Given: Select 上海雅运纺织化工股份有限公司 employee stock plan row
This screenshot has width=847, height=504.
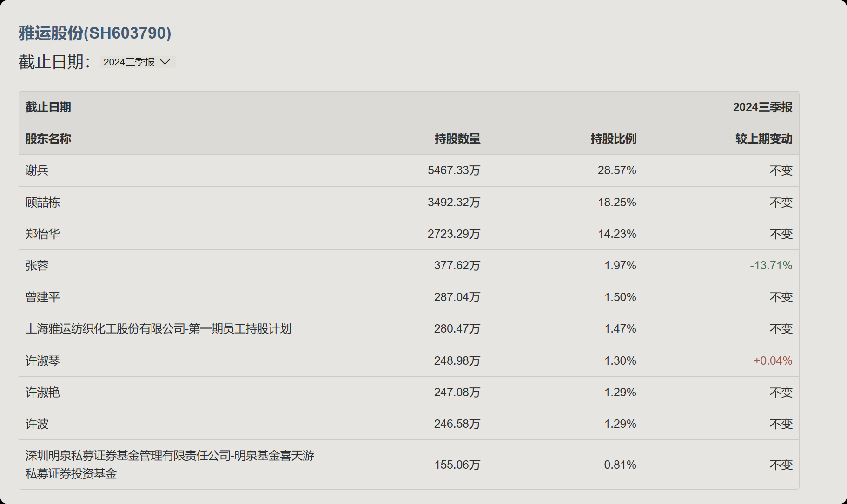Looking at the screenshot, I should [158, 329].
